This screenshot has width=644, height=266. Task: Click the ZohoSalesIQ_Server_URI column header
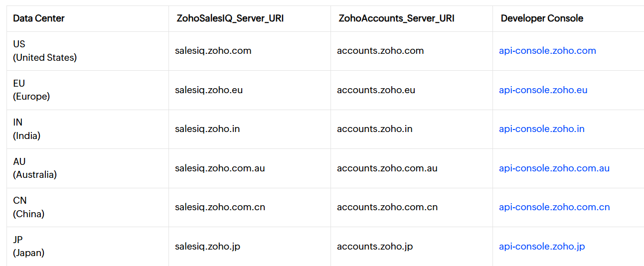[x=230, y=18]
